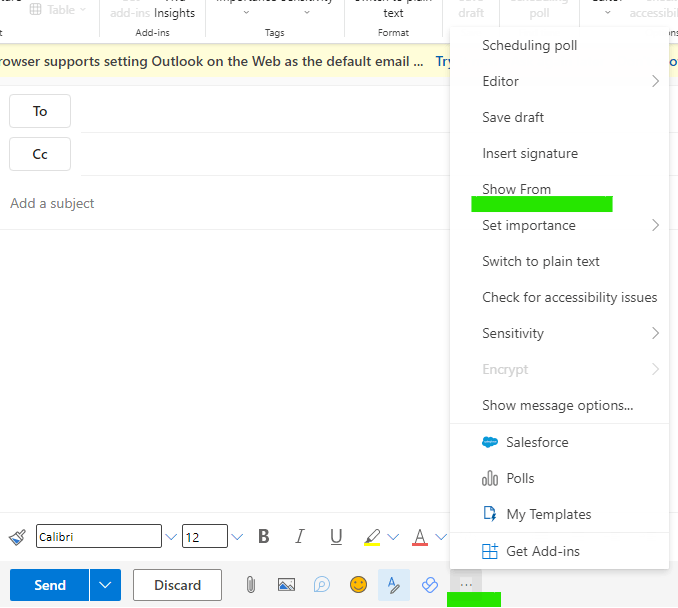Click the three-dot more options button

pyautogui.click(x=466, y=585)
